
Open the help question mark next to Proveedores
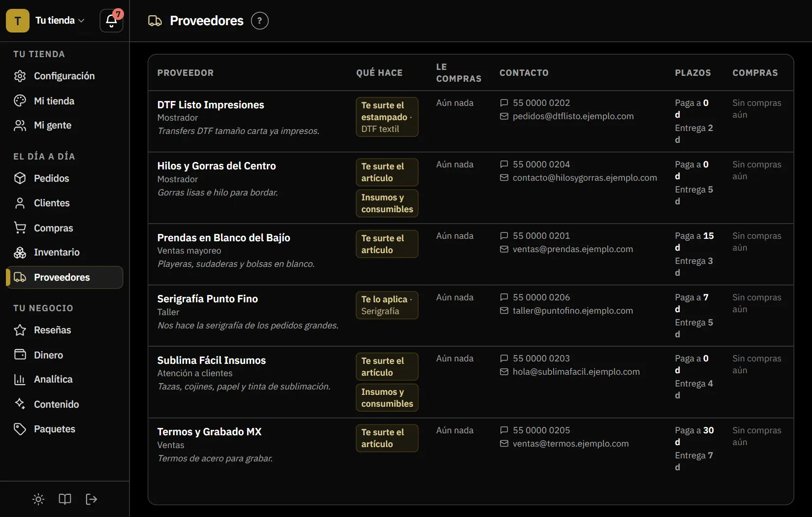(259, 21)
